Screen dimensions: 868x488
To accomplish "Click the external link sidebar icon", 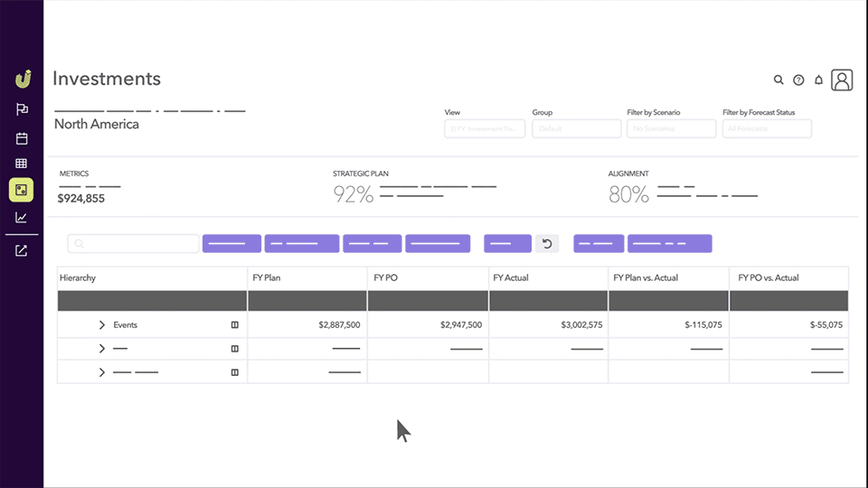I will pyautogui.click(x=22, y=250).
